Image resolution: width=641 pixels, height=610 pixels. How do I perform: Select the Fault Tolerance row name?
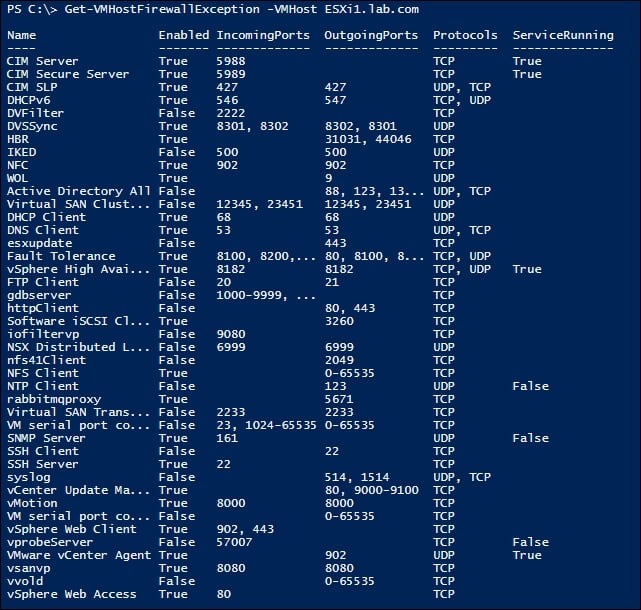pyautogui.click(x=61, y=256)
